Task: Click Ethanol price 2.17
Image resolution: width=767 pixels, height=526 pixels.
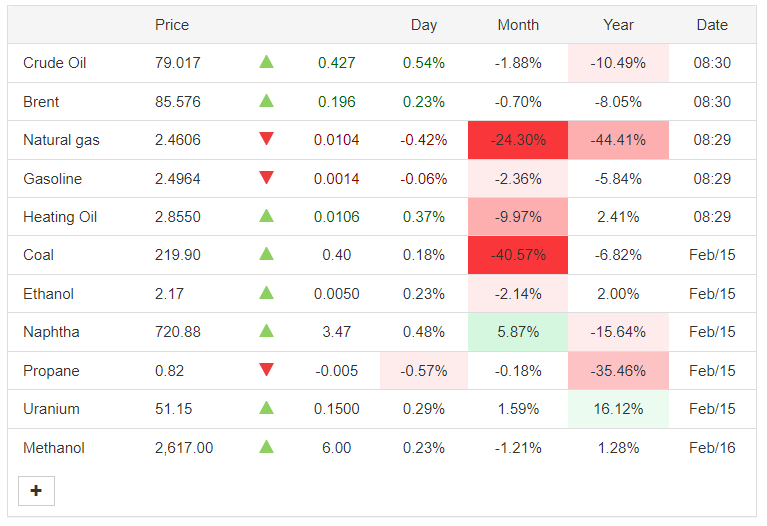Action: click(x=169, y=294)
